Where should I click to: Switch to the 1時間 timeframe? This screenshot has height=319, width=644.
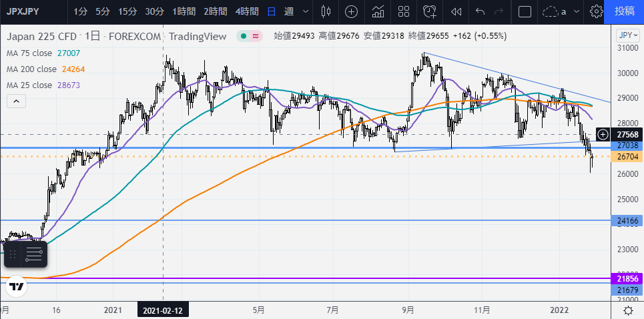pyautogui.click(x=184, y=11)
